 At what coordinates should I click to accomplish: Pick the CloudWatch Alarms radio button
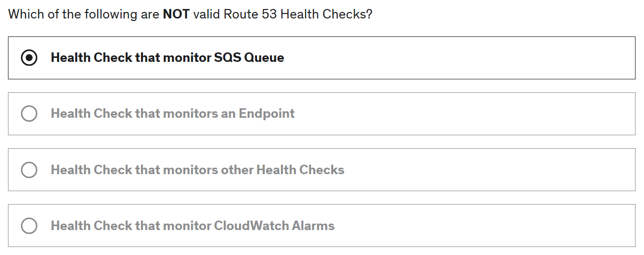[x=29, y=226]
